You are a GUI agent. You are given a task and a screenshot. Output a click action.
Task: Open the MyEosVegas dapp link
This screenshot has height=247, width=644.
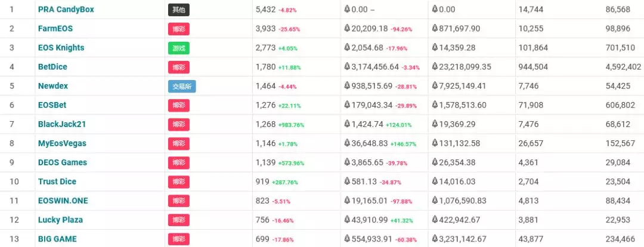coord(62,143)
